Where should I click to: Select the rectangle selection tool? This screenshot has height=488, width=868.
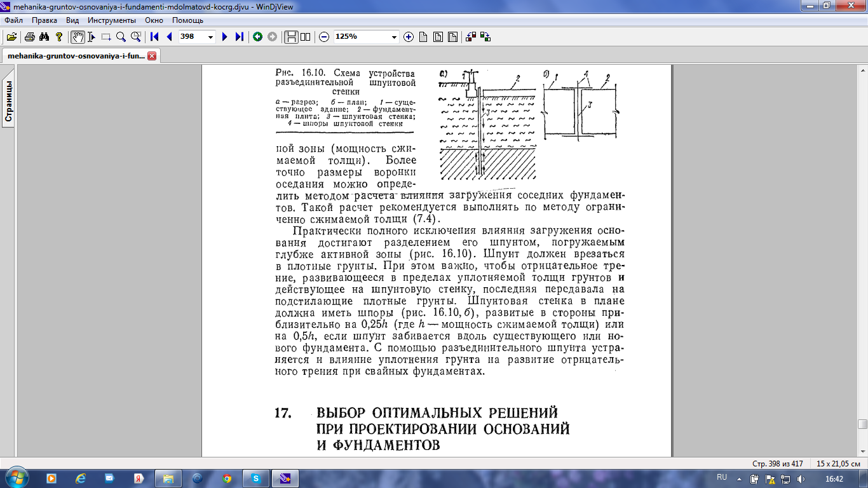[106, 37]
